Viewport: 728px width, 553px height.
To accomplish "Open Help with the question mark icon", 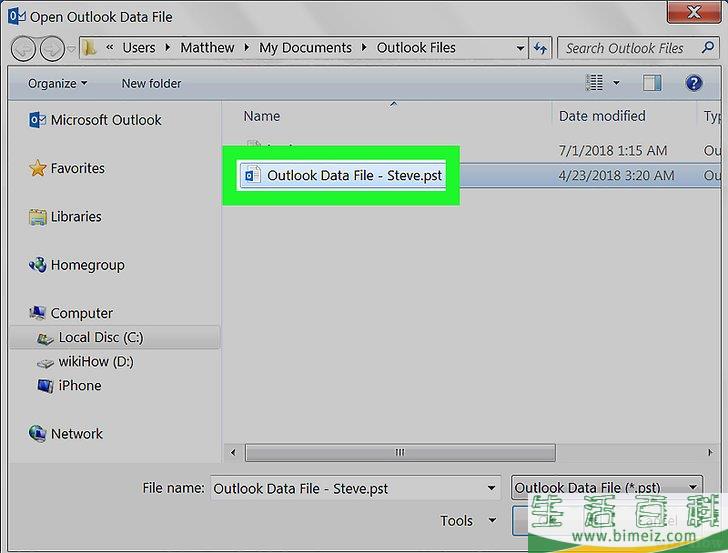I will pos(694,83).
